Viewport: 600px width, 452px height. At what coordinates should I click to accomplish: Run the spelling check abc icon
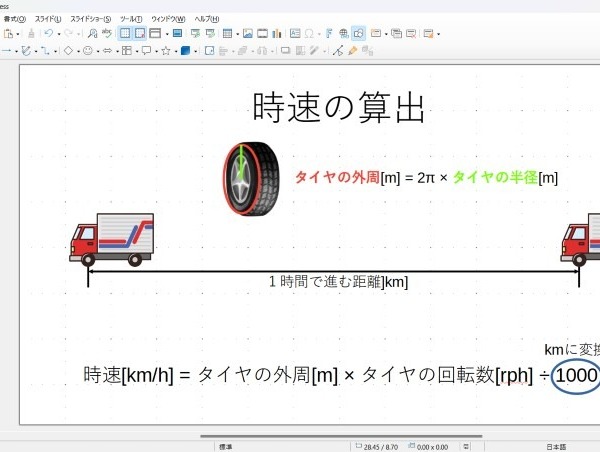[x=107, y=34]
